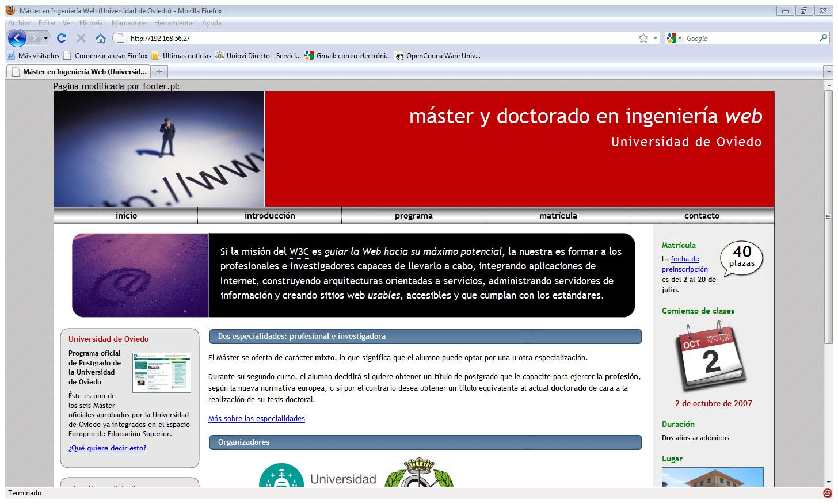Click the scrollbar up arrow
This screenshot has width=838, height=504.
[828, 85]
